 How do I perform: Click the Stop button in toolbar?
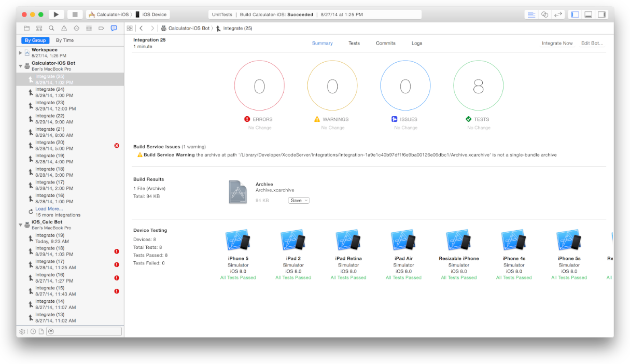coord(75,15)
